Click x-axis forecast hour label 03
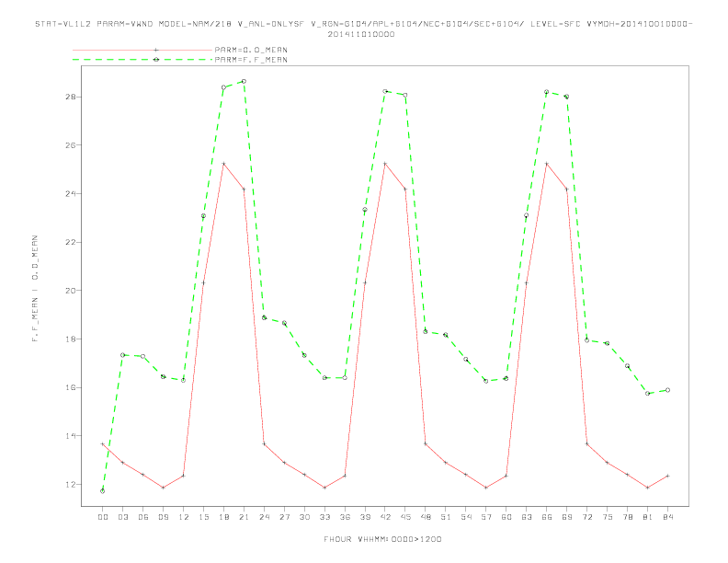 (122, 517)
